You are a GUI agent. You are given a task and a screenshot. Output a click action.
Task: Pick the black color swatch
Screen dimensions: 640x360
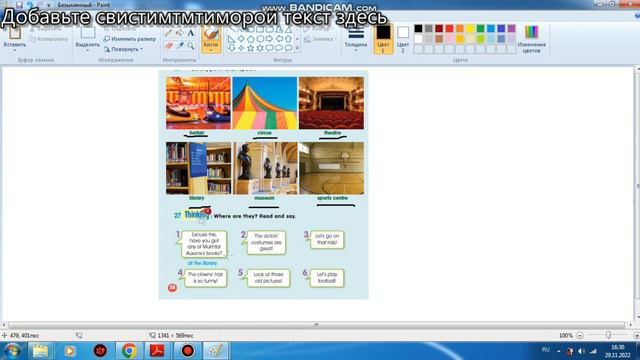pos(418,29)
